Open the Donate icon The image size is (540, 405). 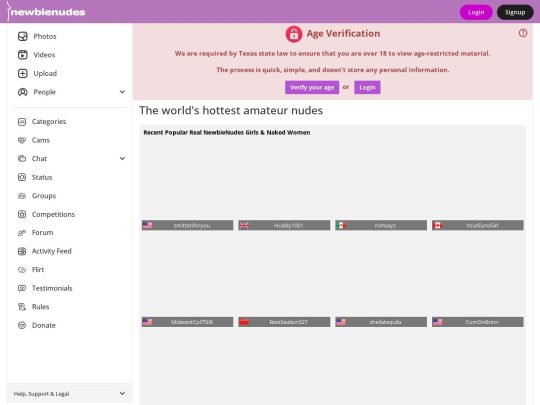22,325
